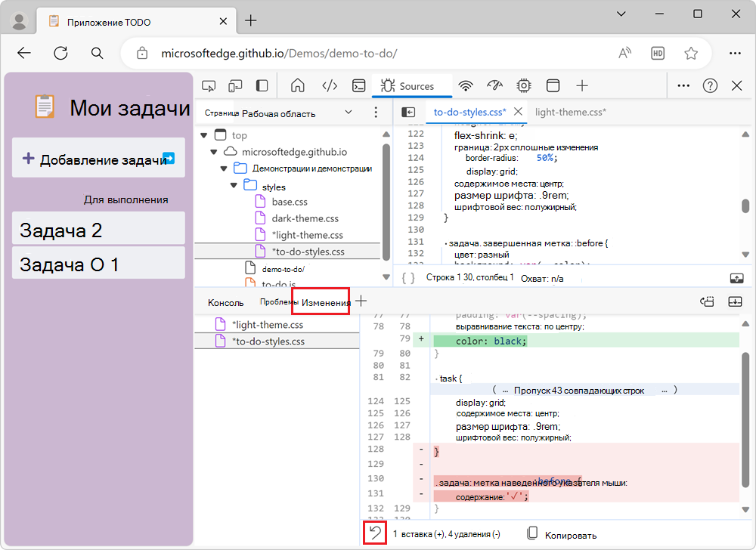
Task: Select the Task O 1 item
Action: (98, 263)
